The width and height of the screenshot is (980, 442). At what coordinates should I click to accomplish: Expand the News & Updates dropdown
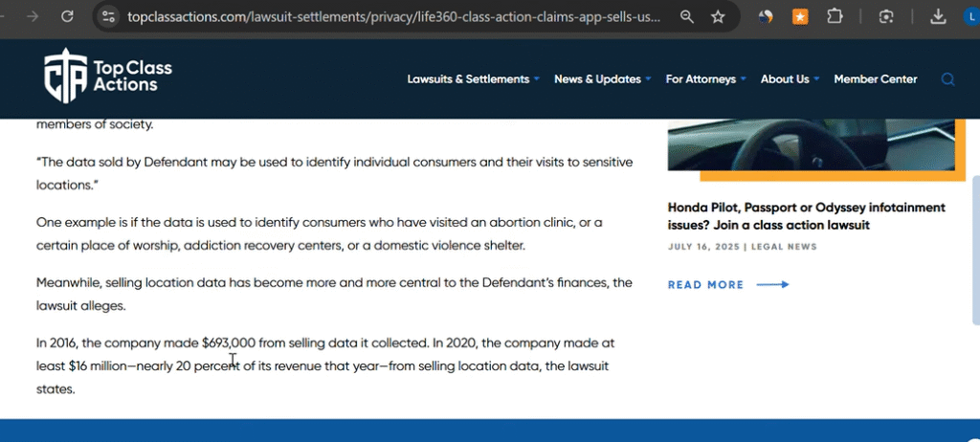(602, 79)
